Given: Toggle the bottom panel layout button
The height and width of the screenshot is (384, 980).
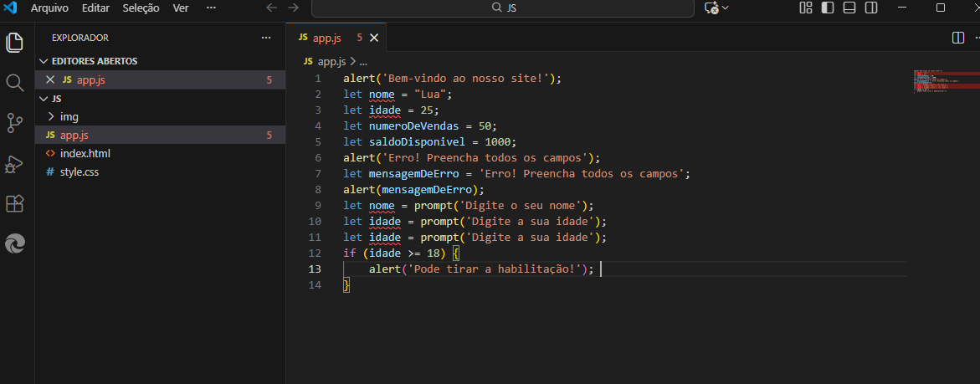Looking at the screenshot, I should click(849, 8).
